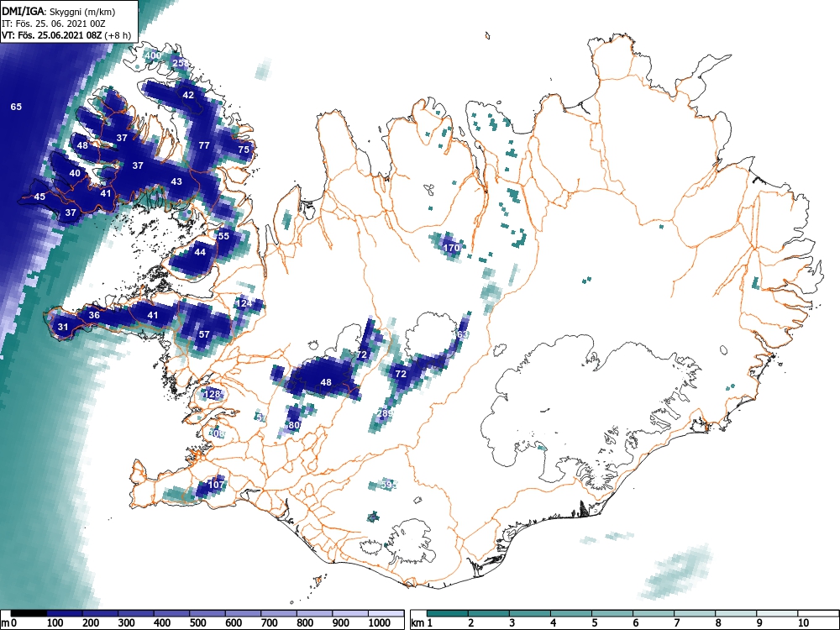Viewport: 840px width, 630px height.
Task: Click the visibility value 55 on the map
Action: pyautogui.click(x=223, y=236)
